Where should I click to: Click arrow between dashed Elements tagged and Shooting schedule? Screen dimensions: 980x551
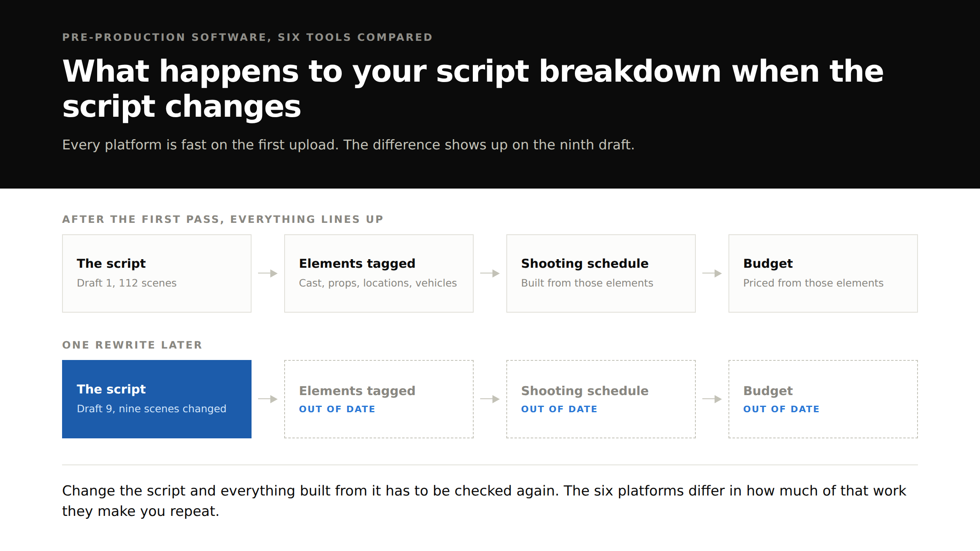[x=490, y=399]
